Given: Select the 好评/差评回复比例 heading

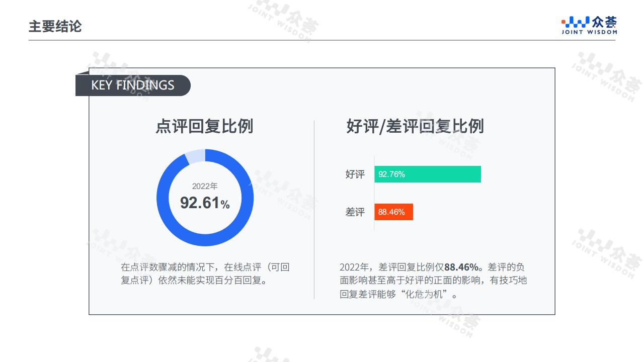Looking at the screenshot, I should 415,126.
